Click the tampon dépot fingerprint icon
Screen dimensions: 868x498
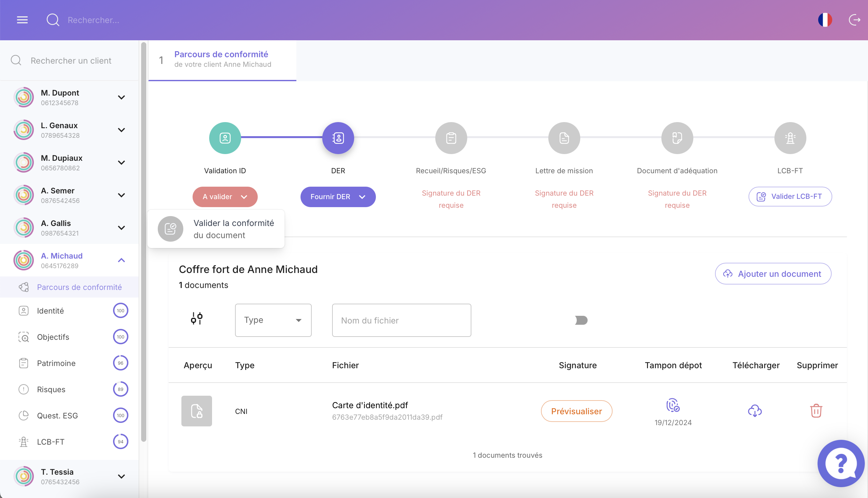coord(673,405)
